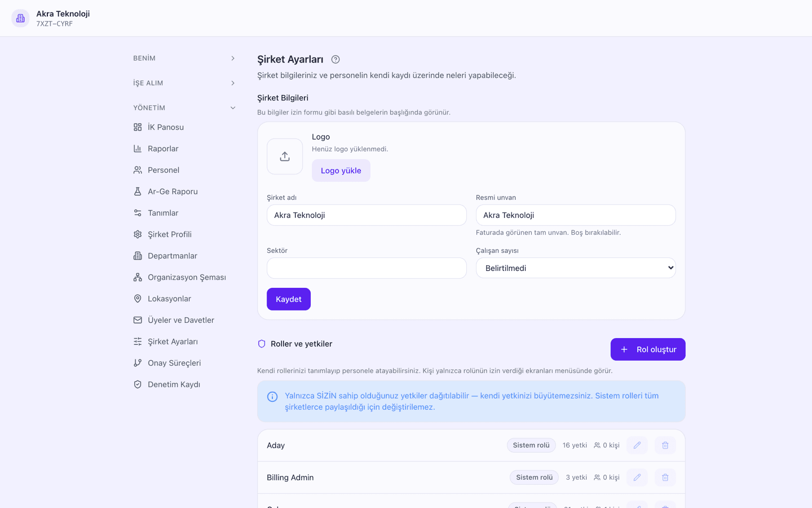Click the 'Henüz logo yüklenmedi.' text
The image size is (812, 508).
(350, 149)
